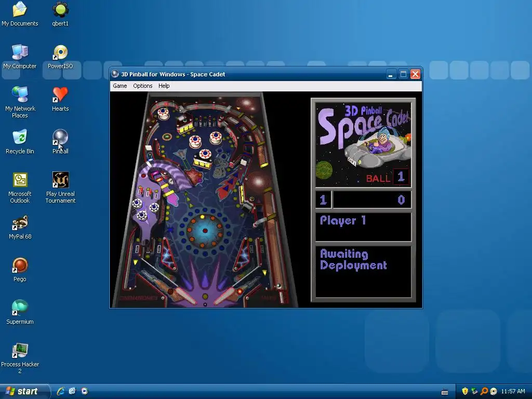Close the 3D Pinball window
Screen dimensions: 532x399
[415, 74]
